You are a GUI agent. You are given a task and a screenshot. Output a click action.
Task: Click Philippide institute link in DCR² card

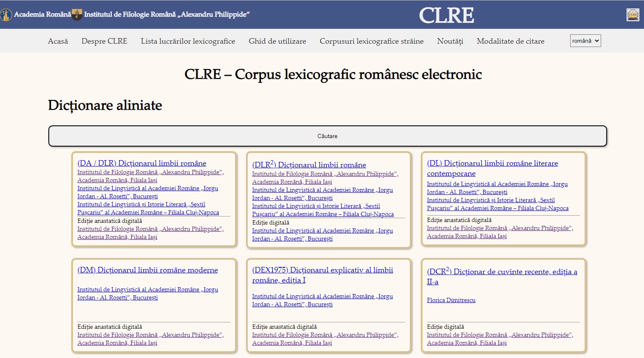(500, 339)
